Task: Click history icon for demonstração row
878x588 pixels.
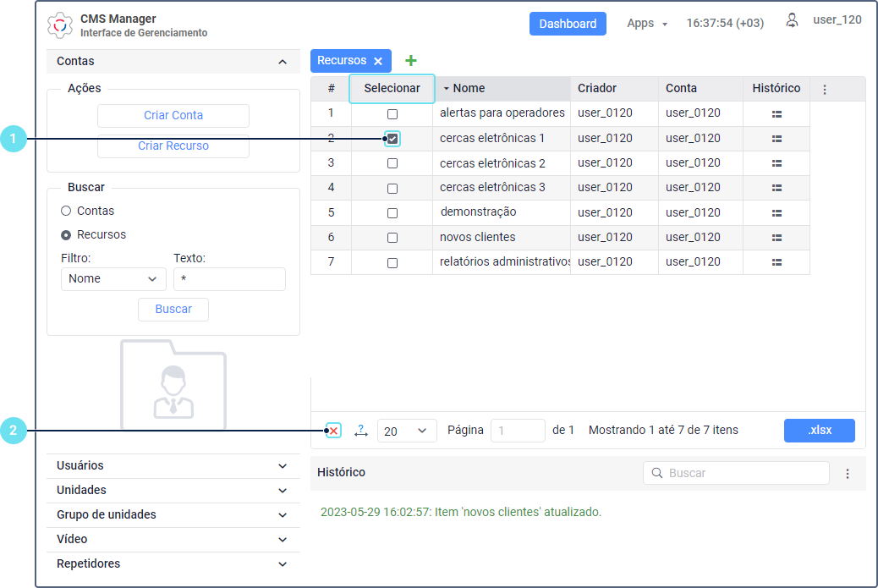Action: tap(776, 212)
